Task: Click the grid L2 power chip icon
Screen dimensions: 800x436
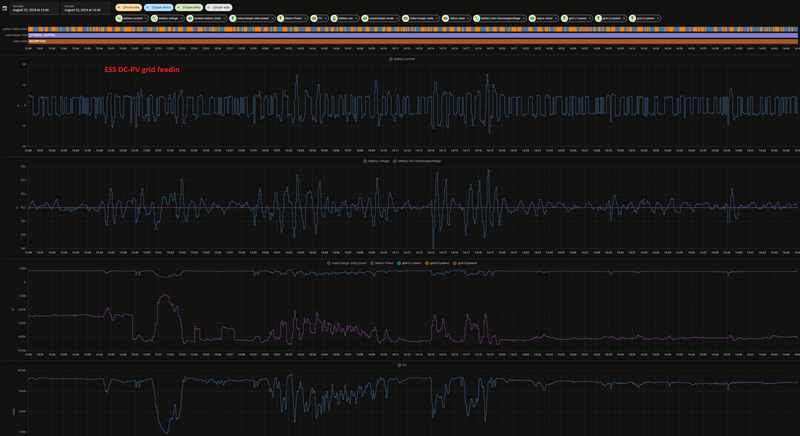Action: coord(598,18)
